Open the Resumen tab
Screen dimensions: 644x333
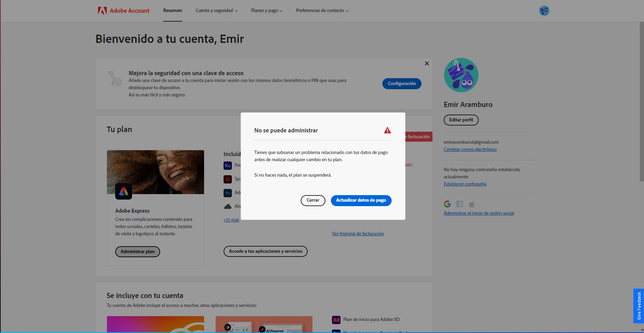172,11
